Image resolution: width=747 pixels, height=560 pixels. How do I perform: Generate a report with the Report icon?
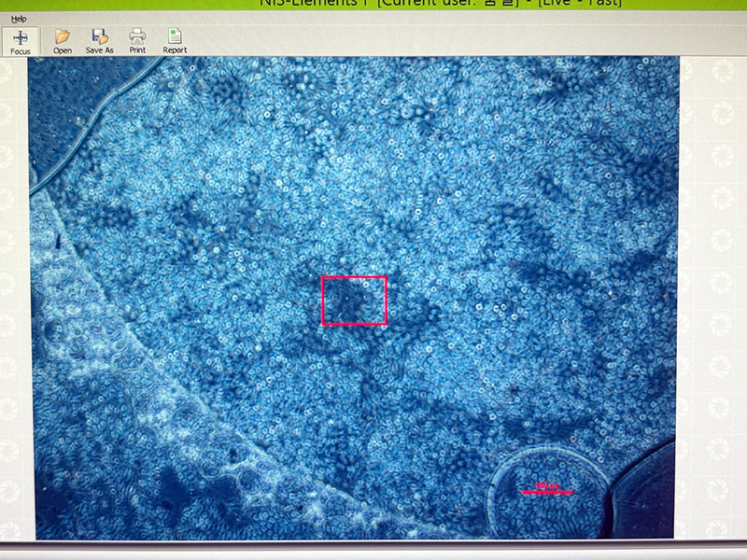point(175,37)
